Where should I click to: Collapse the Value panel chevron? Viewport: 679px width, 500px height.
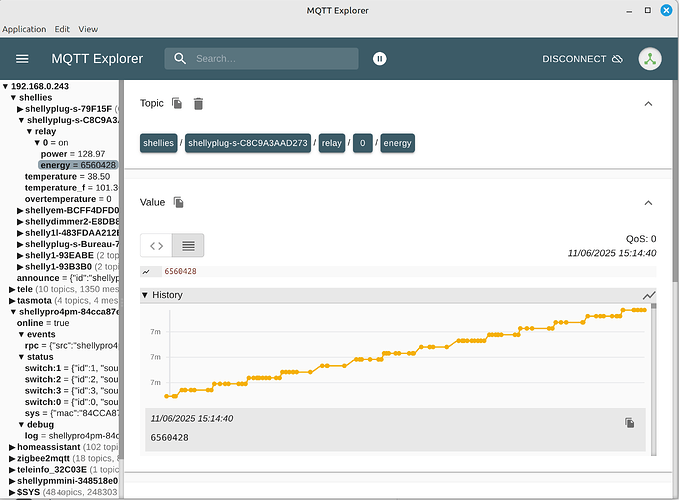(648, 203)
